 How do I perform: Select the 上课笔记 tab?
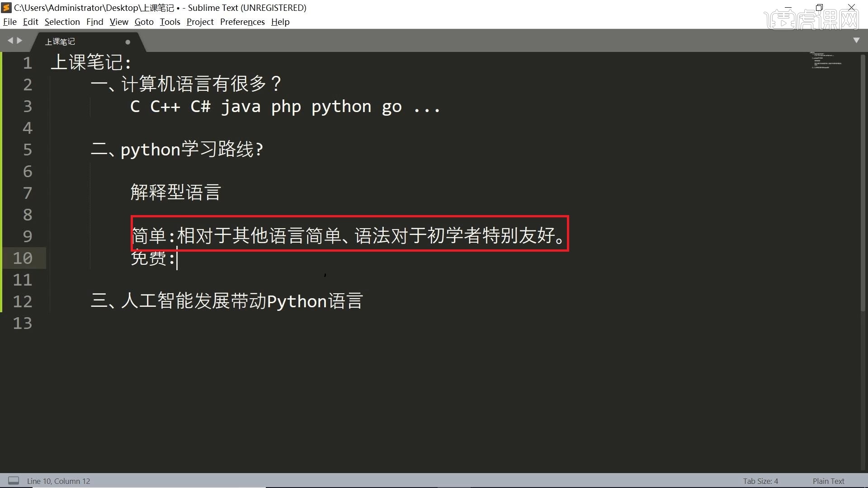60,41
